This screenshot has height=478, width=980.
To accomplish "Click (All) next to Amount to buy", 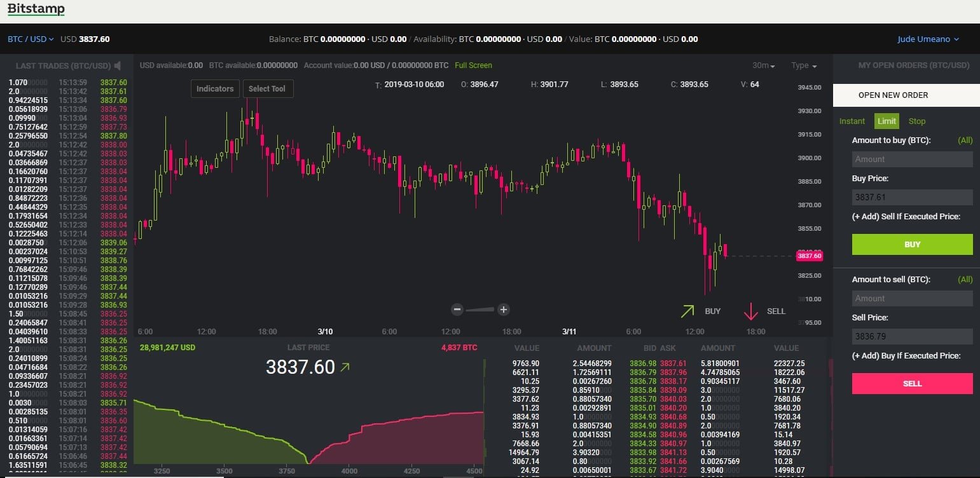I will click(x=965, y=140).
